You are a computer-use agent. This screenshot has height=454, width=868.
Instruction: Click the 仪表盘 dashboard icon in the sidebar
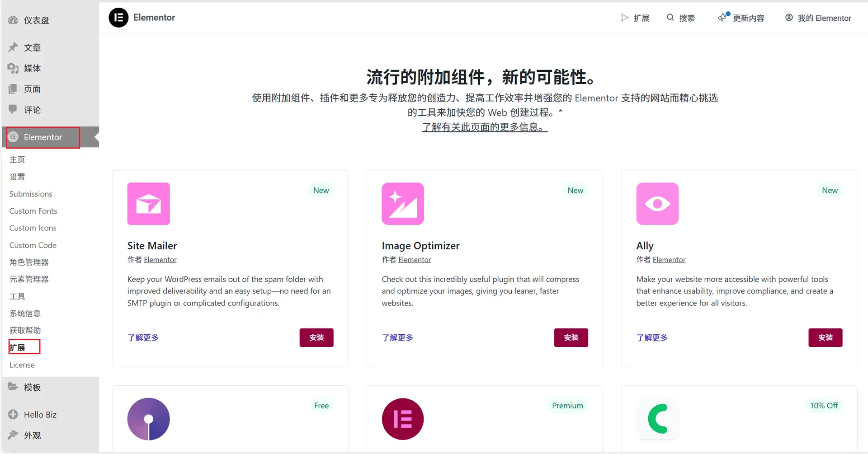point(13,20)
